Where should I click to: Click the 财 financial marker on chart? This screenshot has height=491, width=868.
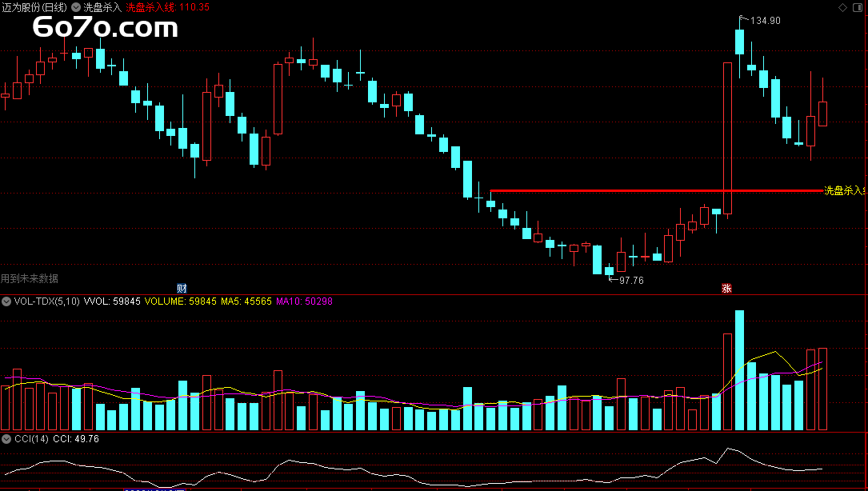tap(182, 288)
